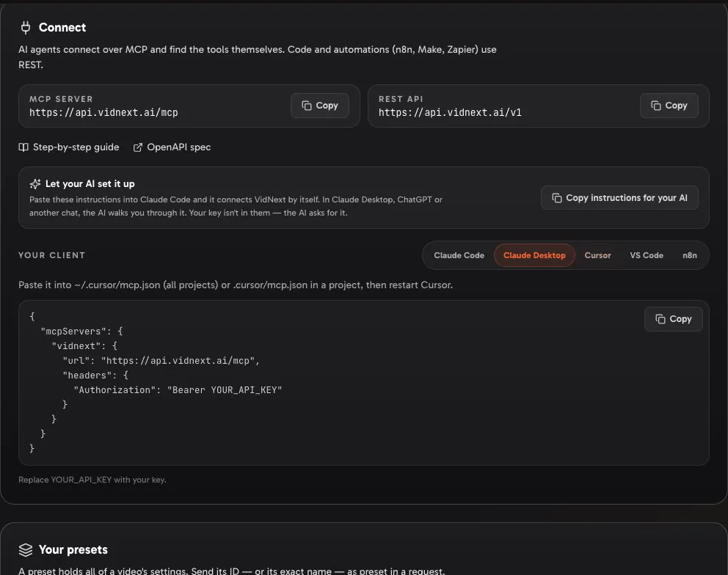
Task: Click the "url" line in the JSON snippet
Action: [161, 361]
